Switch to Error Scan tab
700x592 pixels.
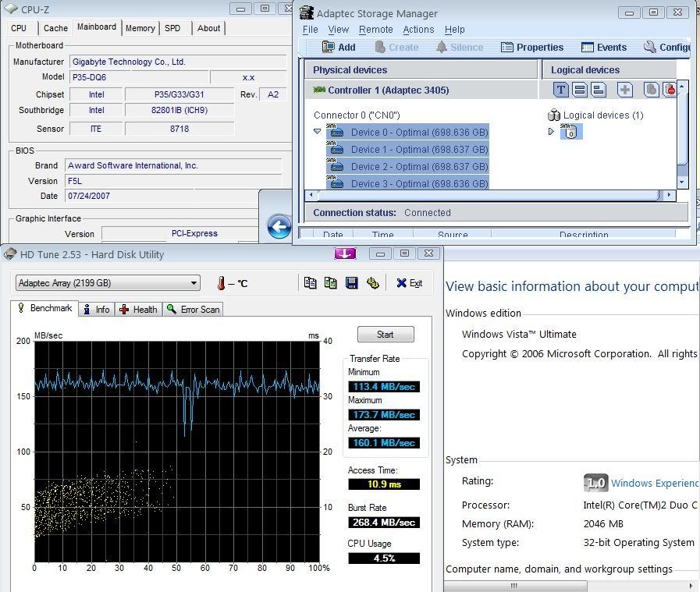tap(193, 309)
